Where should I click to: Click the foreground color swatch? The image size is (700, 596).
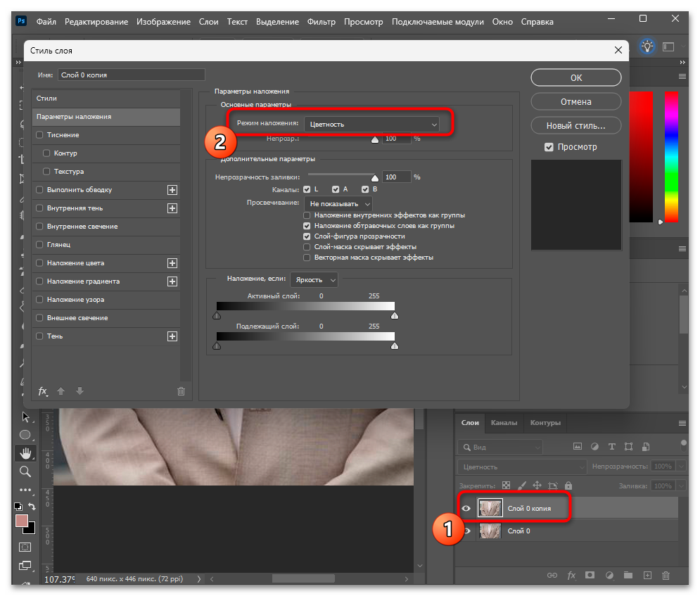coord(21,521)
